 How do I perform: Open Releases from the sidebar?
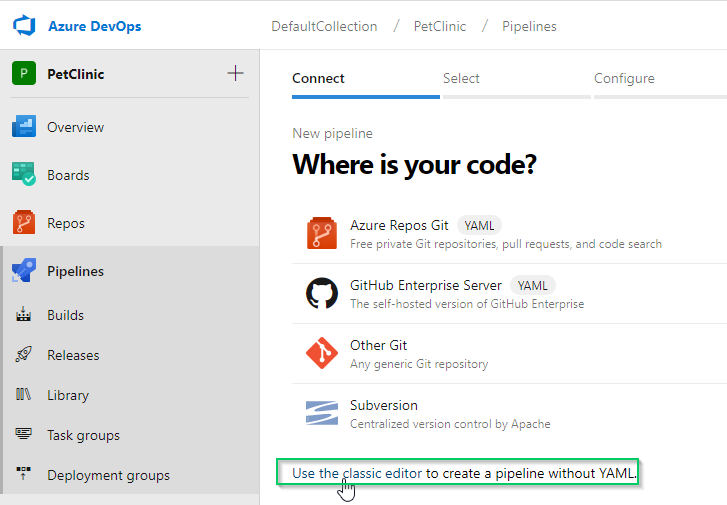pyautogui.click(x=73, y=355)
